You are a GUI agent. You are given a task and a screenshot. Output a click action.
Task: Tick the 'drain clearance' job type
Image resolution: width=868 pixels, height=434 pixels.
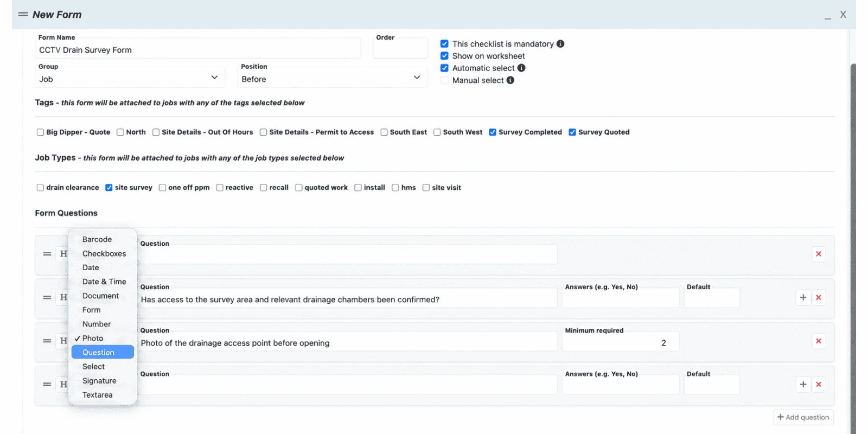pyautogui.click(x=40, y=188)
